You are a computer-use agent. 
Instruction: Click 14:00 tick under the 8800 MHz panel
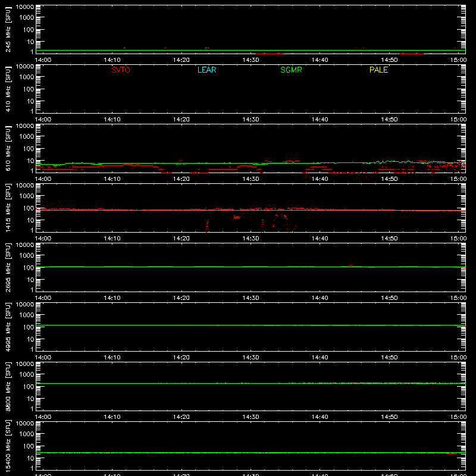43,417
